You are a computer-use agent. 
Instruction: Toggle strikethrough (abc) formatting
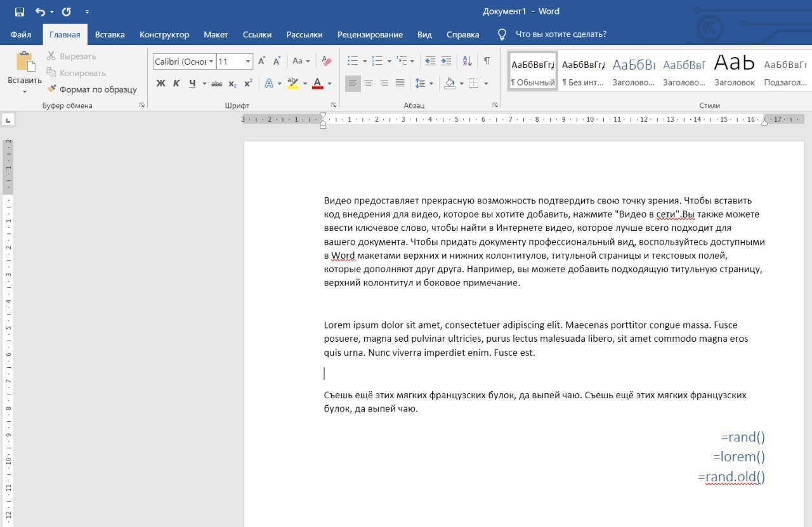(217, 84)
